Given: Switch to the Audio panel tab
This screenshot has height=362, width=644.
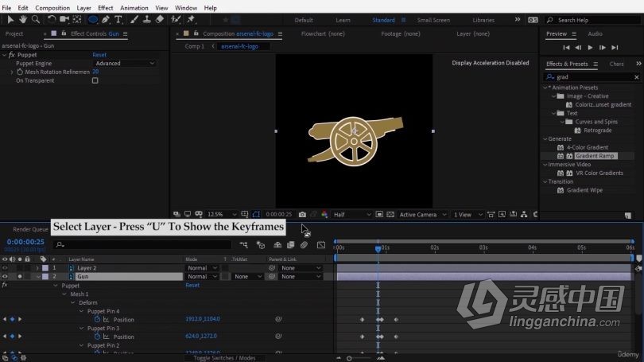Looking at the screenshot, I should coord(595,33).
